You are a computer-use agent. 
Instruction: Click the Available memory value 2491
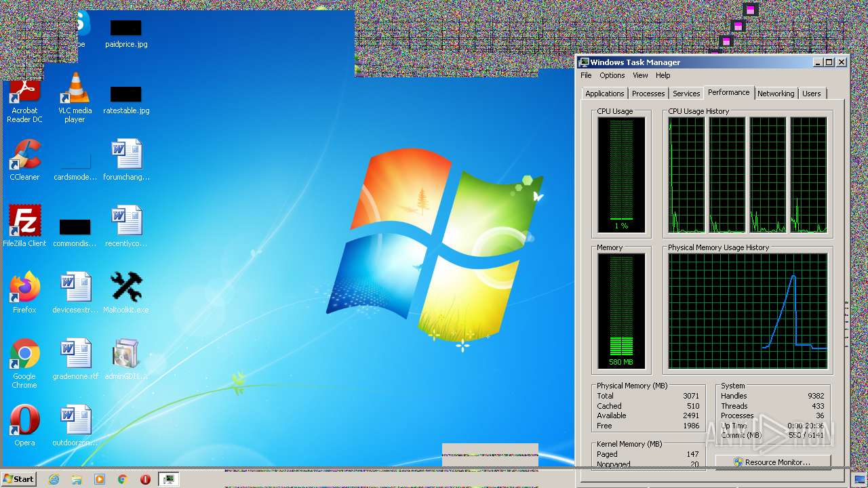click(x=691, y=415)
